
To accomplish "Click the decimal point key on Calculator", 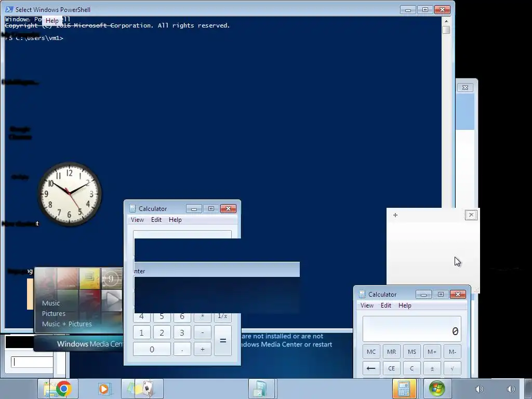I will pos(182,349).
